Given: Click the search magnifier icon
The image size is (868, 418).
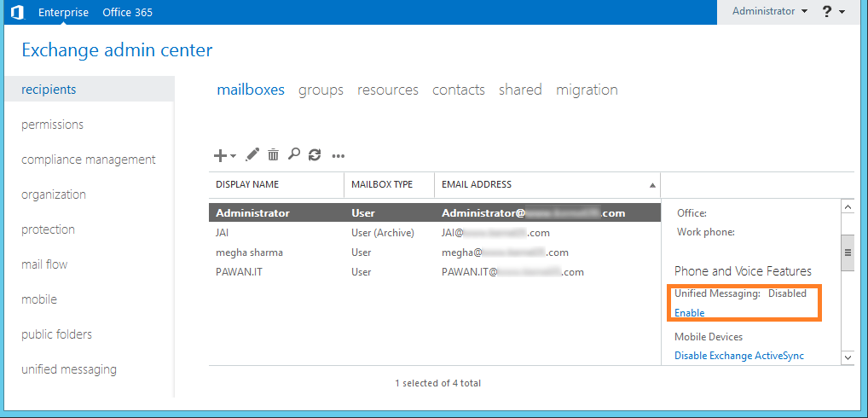Looking at the screenshot, I should (x=294, y=154).
